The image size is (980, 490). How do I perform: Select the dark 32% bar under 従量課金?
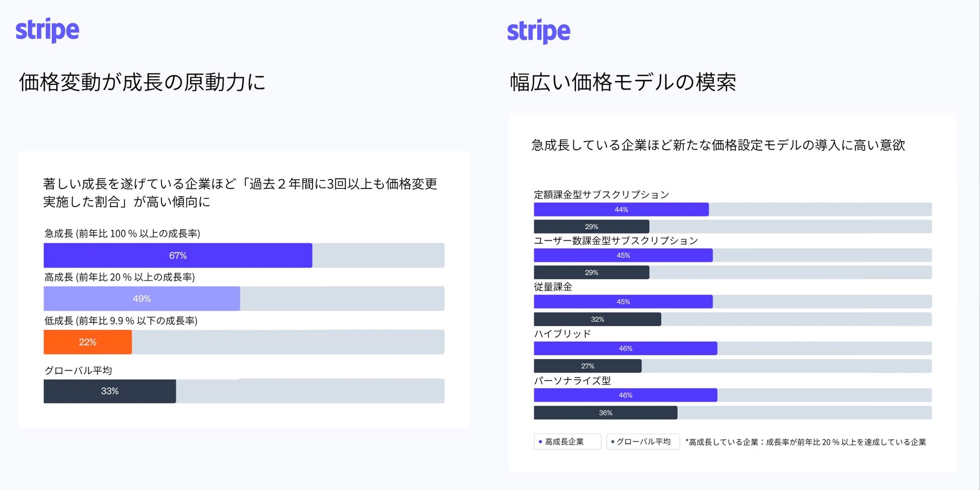[x=597, y=319]
